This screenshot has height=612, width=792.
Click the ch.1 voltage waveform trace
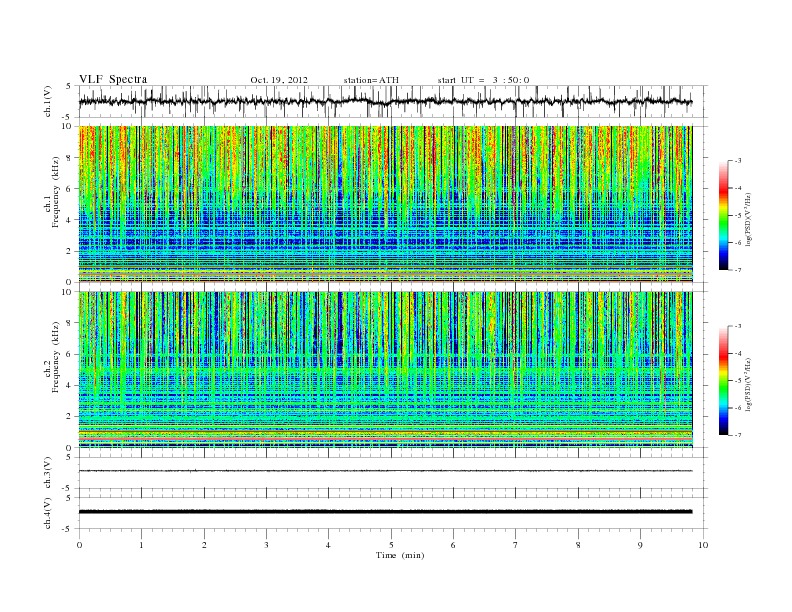click(385, 101)
